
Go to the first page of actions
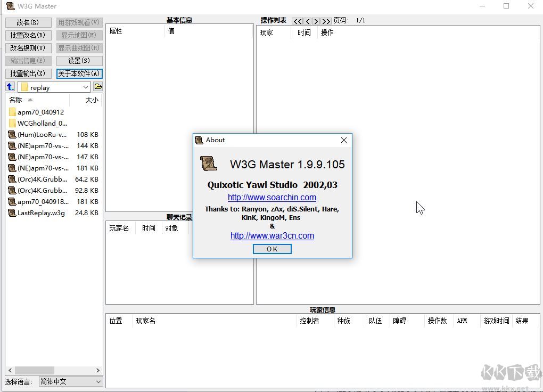pyautogui.click(x=297, y=21)
